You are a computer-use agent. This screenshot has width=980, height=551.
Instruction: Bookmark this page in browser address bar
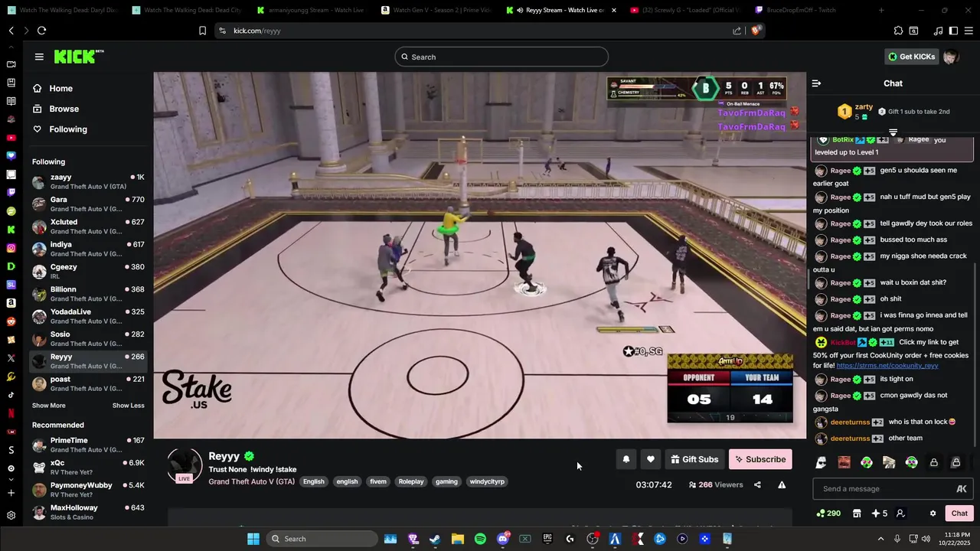click(x=202, y=31)
